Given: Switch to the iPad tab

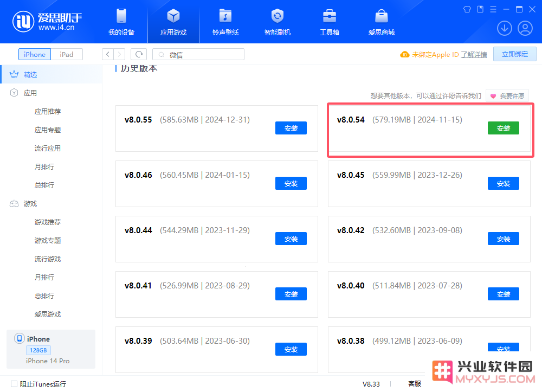Looking at the screenshot, I should 66,54.
